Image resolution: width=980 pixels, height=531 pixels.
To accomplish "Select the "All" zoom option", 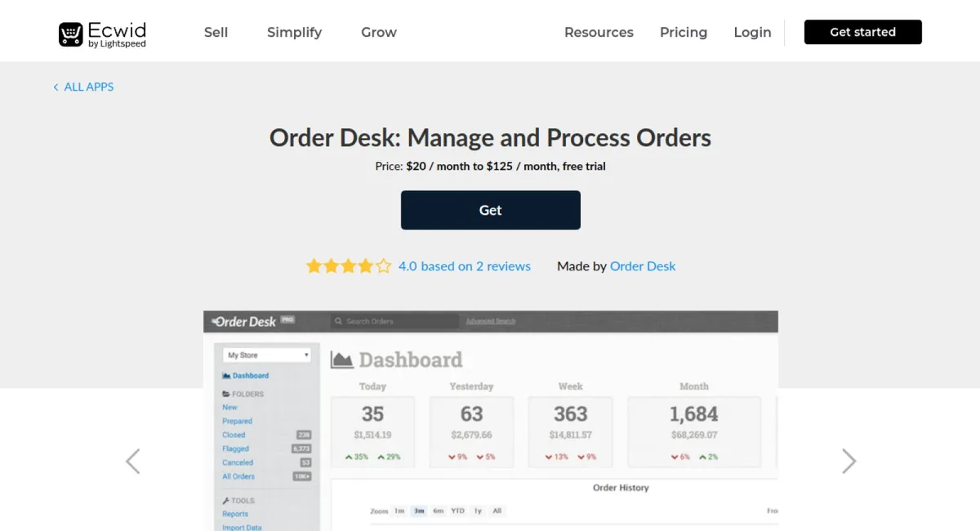I will click(x=497, y=511).
